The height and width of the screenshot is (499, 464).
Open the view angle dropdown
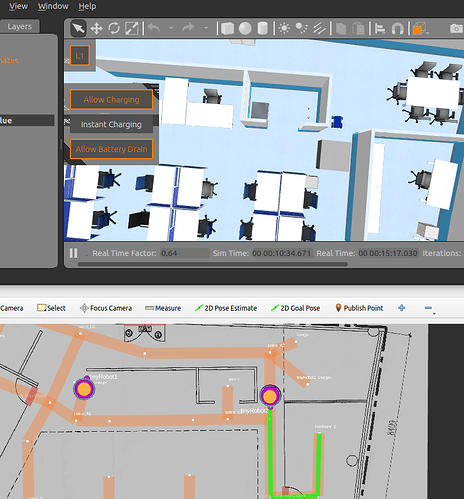tap(420, 29)
